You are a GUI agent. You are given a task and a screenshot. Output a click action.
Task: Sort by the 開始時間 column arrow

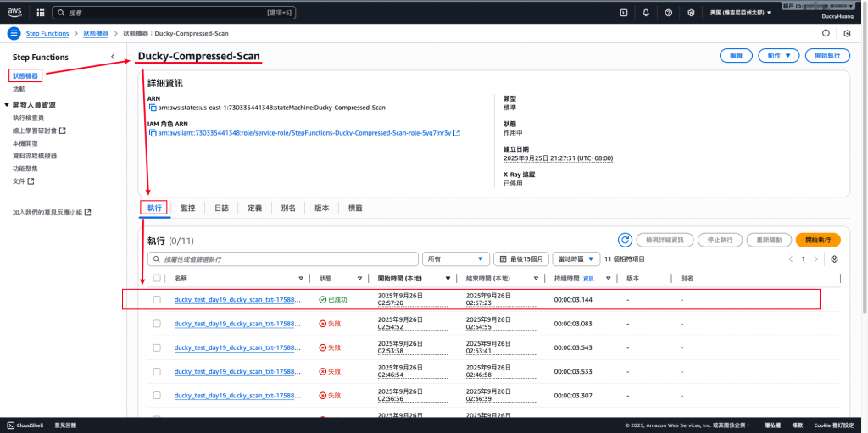448,278
